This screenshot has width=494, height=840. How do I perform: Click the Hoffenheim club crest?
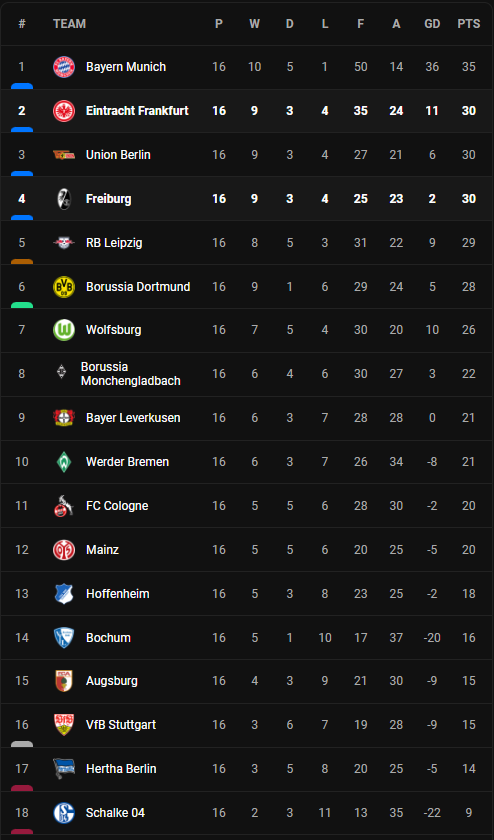pos(64,594)
